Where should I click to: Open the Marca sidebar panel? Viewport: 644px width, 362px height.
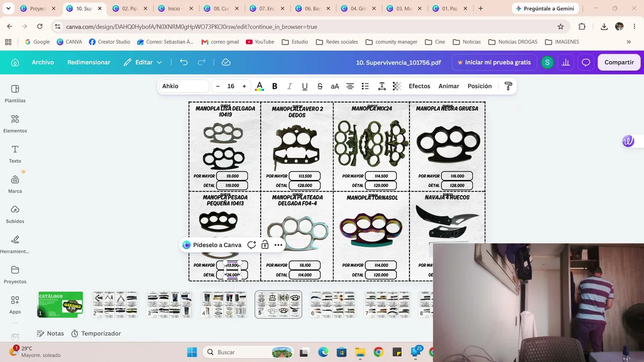[x=15, y=184]
